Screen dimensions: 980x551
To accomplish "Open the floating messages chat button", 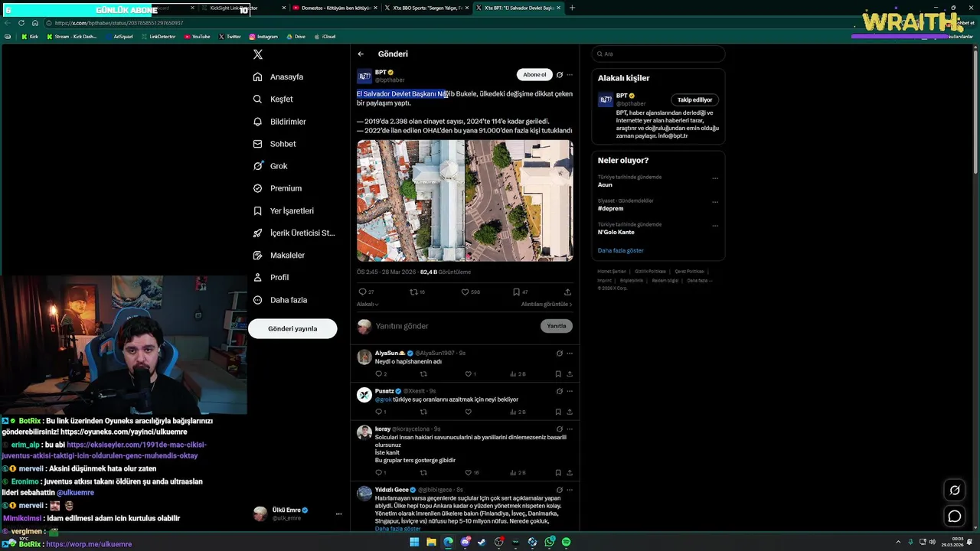I will click(x=955, y=517).
